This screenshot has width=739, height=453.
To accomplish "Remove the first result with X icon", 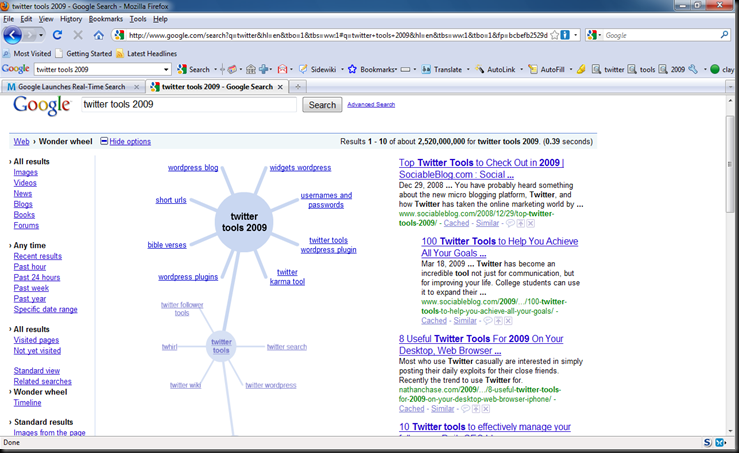I will [x=531, y=223].
